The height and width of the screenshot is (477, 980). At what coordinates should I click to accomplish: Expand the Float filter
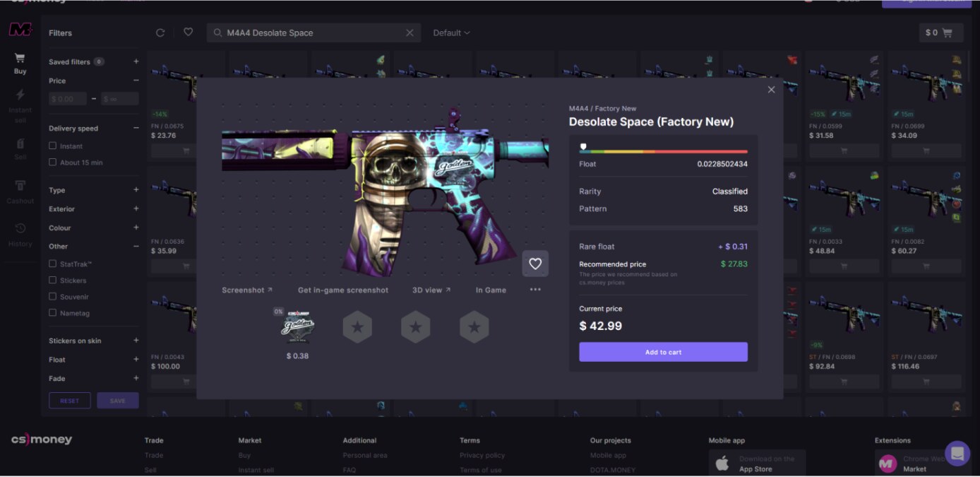tap(136, 360)
